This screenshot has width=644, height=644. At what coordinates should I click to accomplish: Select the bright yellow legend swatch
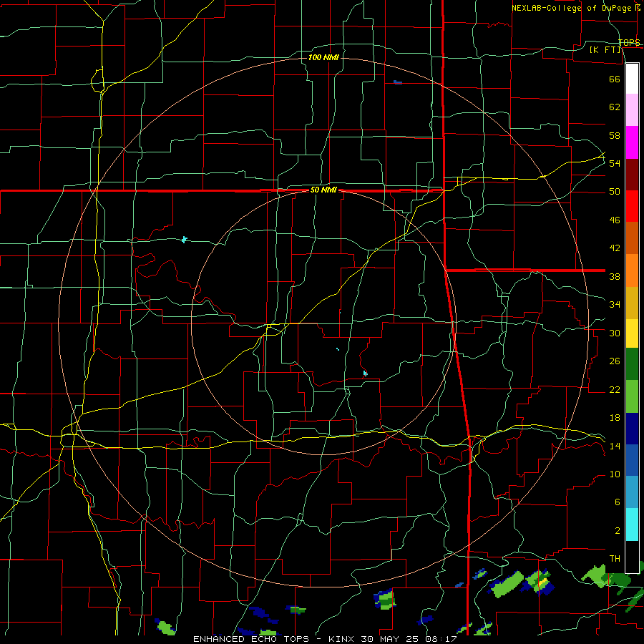coord(632,333)
